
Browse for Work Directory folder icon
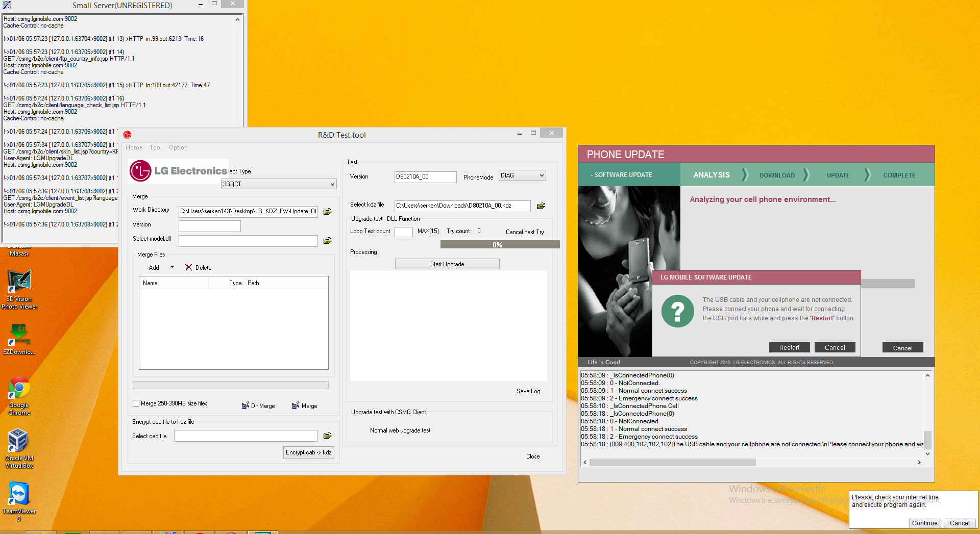tap(328, 211)
